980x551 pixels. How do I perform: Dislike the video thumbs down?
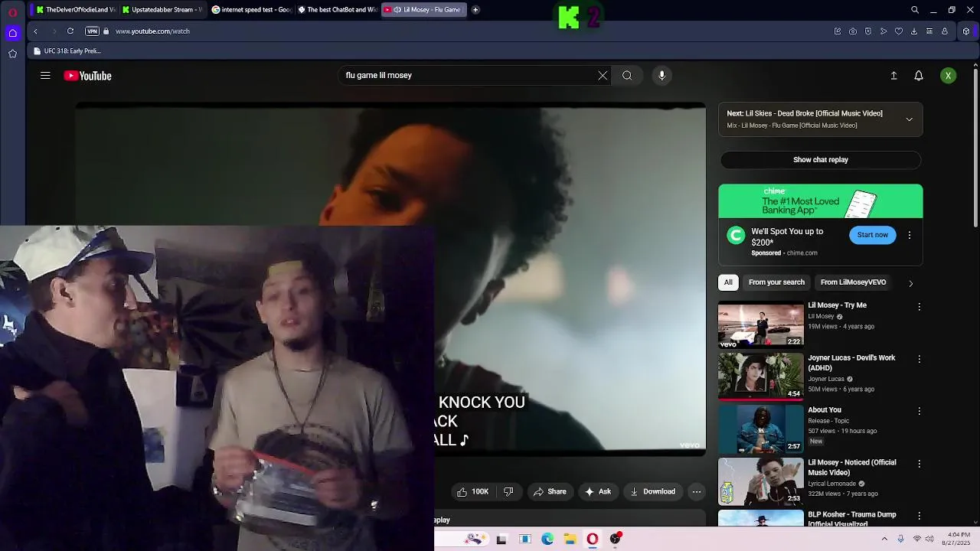click(x=508, y=492)
